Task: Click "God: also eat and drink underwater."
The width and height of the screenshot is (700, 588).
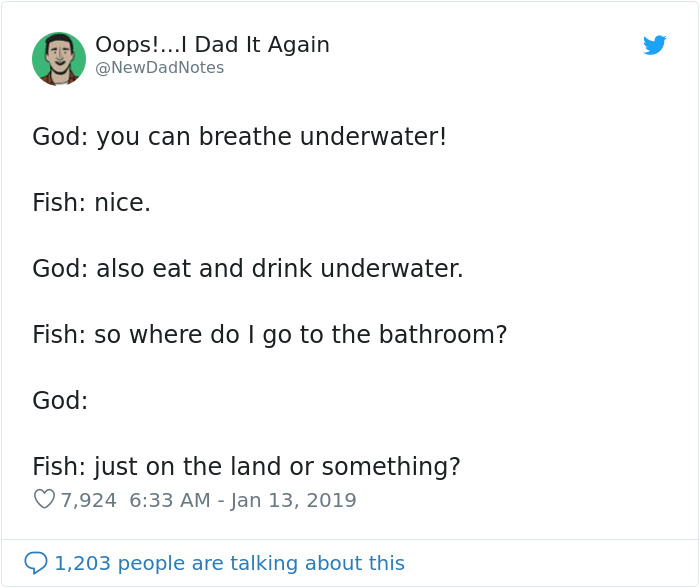Action: point(247,269)
